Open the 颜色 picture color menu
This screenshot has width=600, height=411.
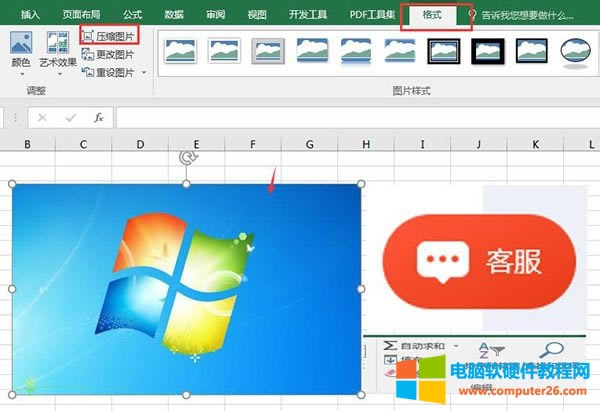[x=21, y=52]
